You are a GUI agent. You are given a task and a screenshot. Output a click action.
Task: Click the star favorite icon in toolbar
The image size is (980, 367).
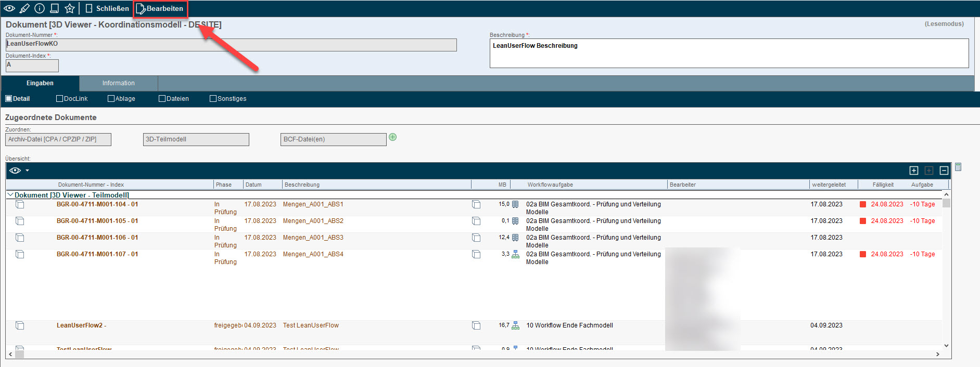pyautogui.click(x=70, y=8)
